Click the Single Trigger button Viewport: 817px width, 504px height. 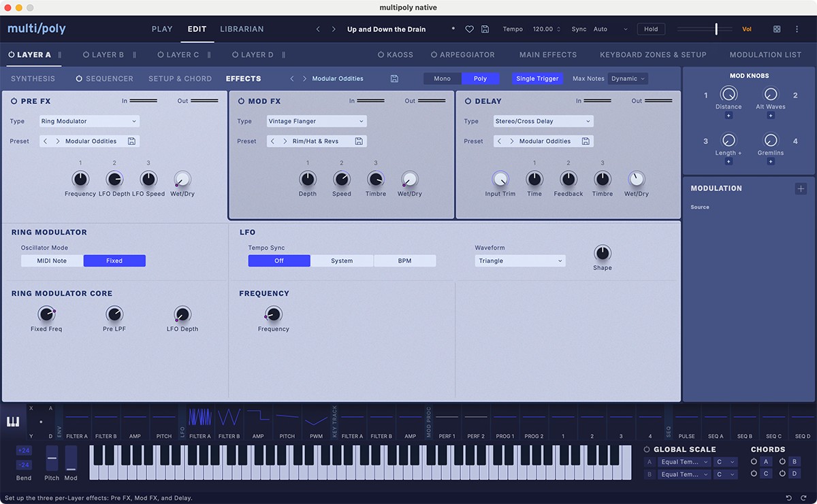click(537, 79)
